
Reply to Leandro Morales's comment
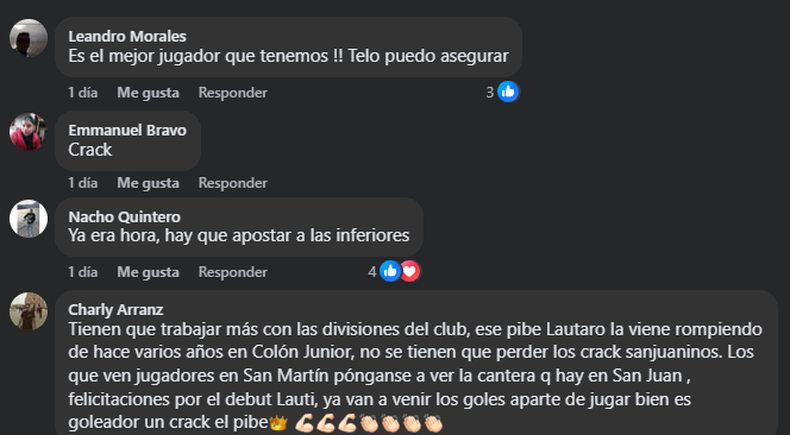pyautogui.click(x=233, y=92)
